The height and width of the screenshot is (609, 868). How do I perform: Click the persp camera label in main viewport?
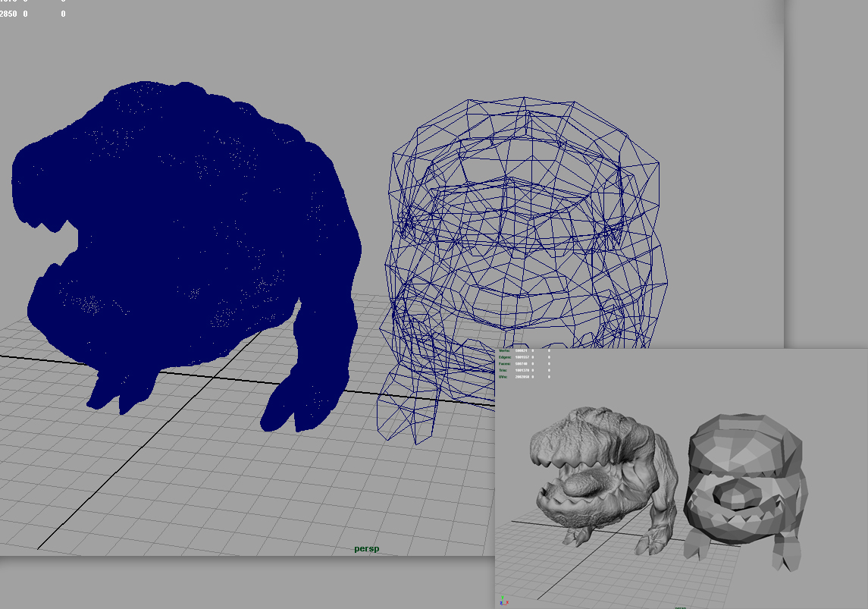(x=366, y=548)
